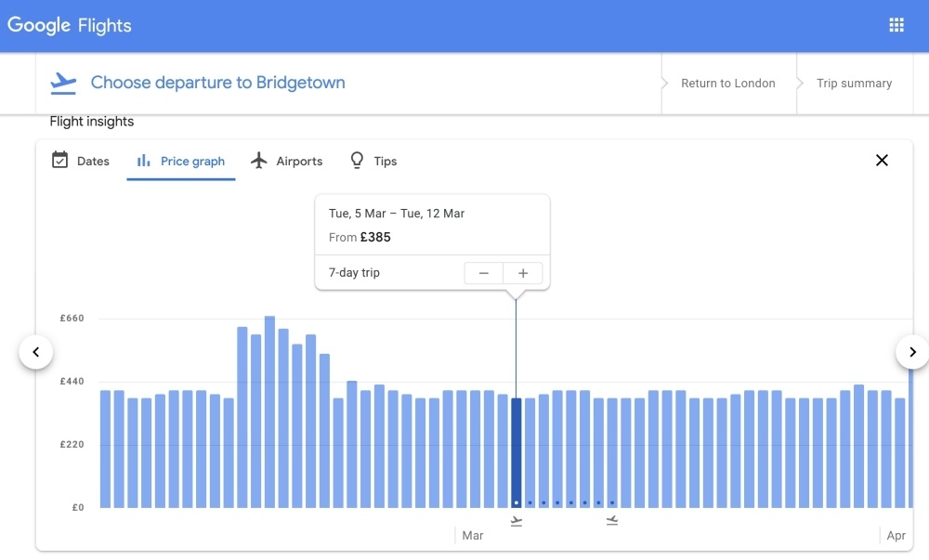The width and height of the screenshot is (929, 560).
Task: Switch to the Tips tab
Action: tap(385, 161)
